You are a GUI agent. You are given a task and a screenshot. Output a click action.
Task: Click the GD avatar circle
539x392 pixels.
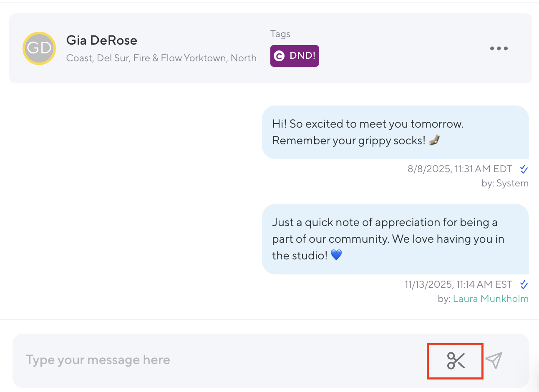39,48
